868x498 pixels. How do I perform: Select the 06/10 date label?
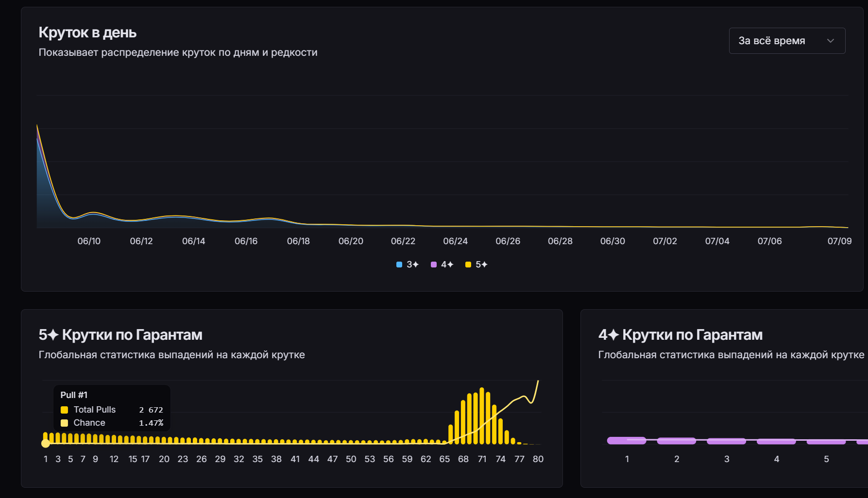[x=89, y=241]
